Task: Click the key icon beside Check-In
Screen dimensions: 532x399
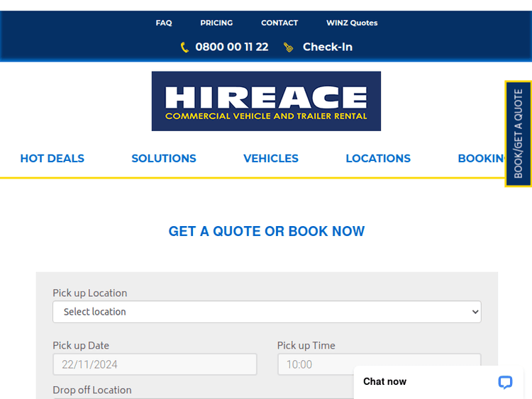Action: (289, 47)
